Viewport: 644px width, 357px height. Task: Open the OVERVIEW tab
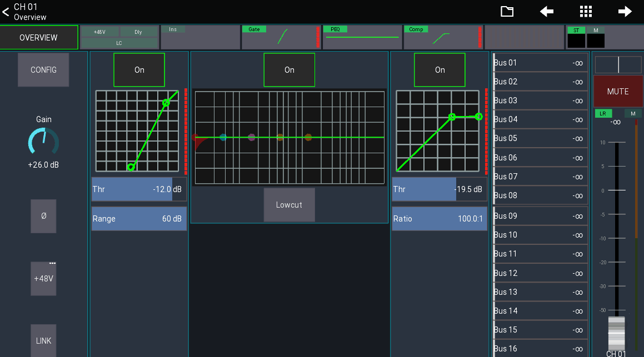point(38,37)
